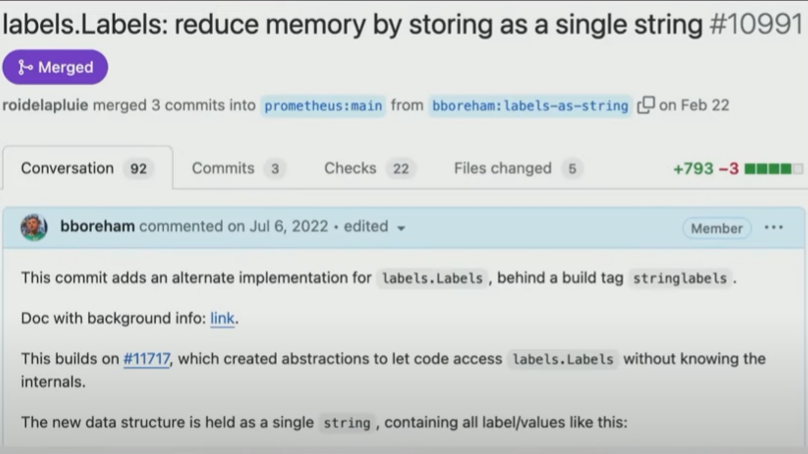This screenshot has height=454, width=808.
Task: Click the green diffstat bar
Action: (x=773, y=169)
